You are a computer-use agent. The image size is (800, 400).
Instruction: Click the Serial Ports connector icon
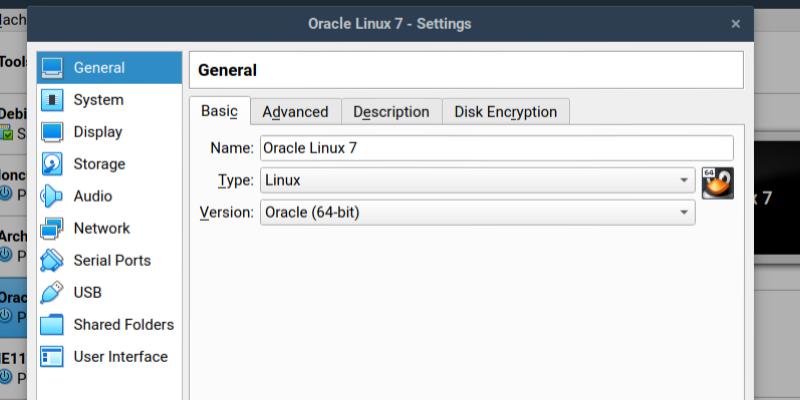point(53,261)
